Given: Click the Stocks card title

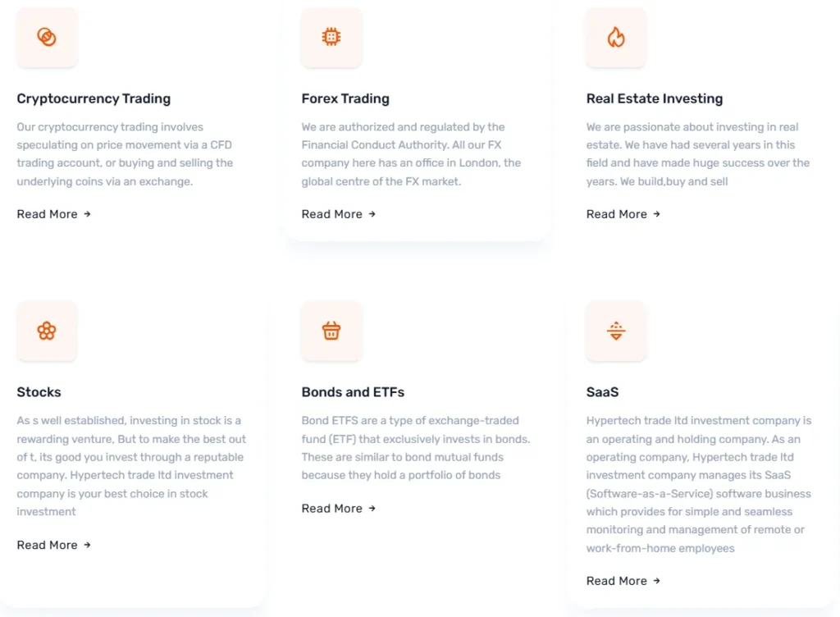Looking at the screenshot, I should coord(39,392).
